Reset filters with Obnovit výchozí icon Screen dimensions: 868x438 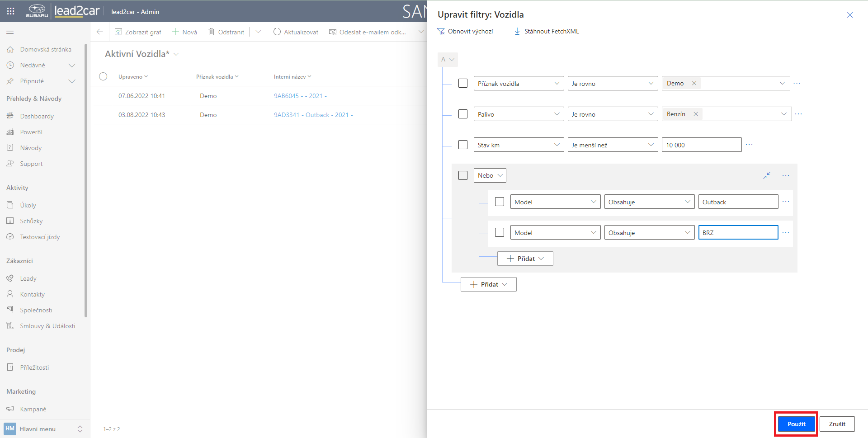click(x=441, y=32)
